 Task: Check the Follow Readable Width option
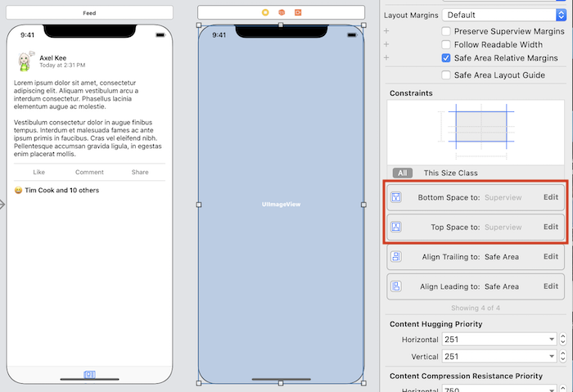pyautogui.click(x=446, y=45)
